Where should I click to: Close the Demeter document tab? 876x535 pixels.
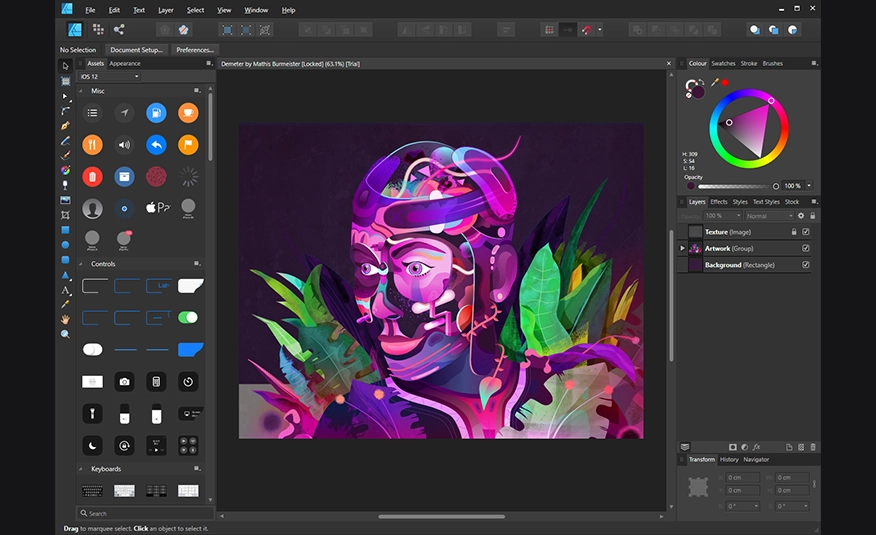669,64
